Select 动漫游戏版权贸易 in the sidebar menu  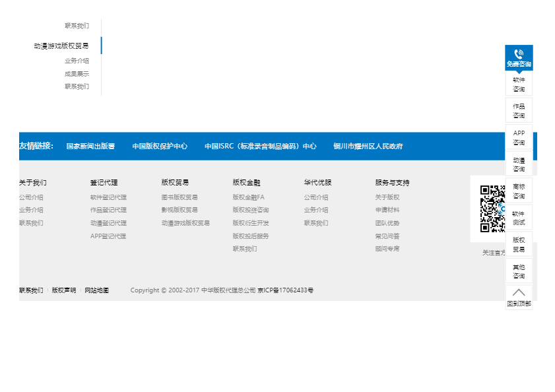[61, 46]
